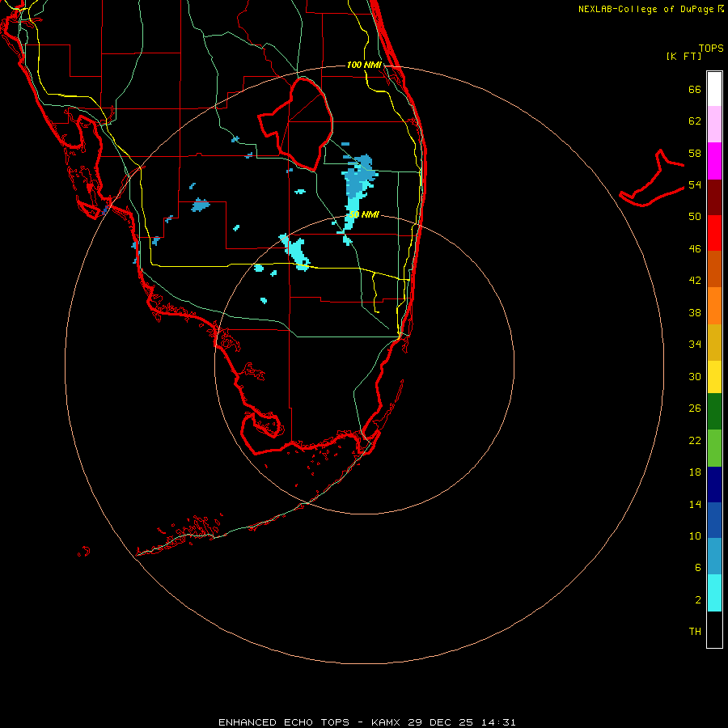Click the dark green 26 legend swatch
The width and height of the screenshot is (728, 728).
(x=714, y=412)
